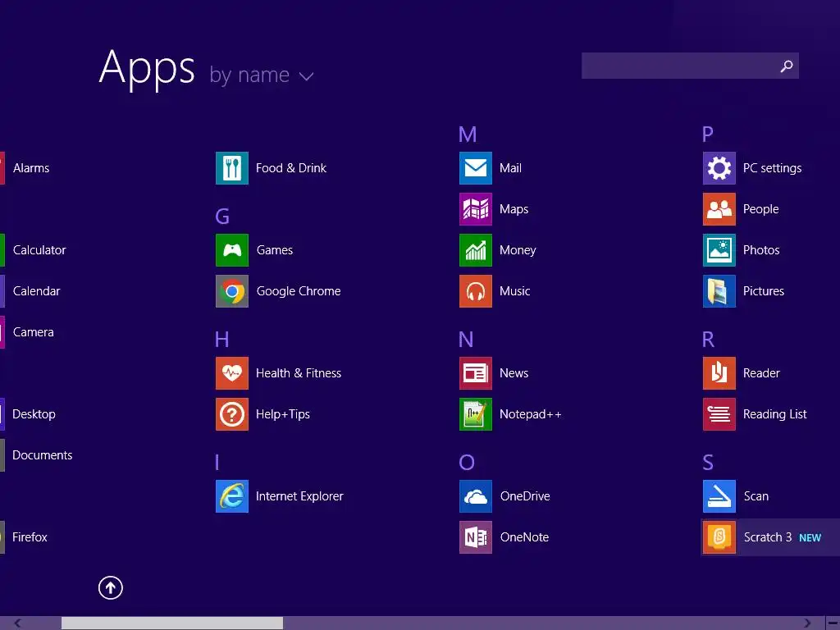
Task: Open the Health & Fitness heart icon
Action: click(232, 373)
